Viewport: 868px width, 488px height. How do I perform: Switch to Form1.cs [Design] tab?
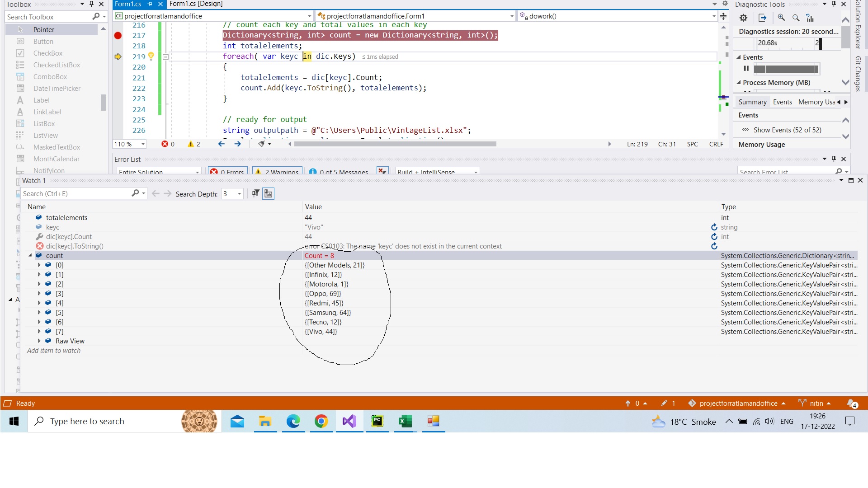196,4
